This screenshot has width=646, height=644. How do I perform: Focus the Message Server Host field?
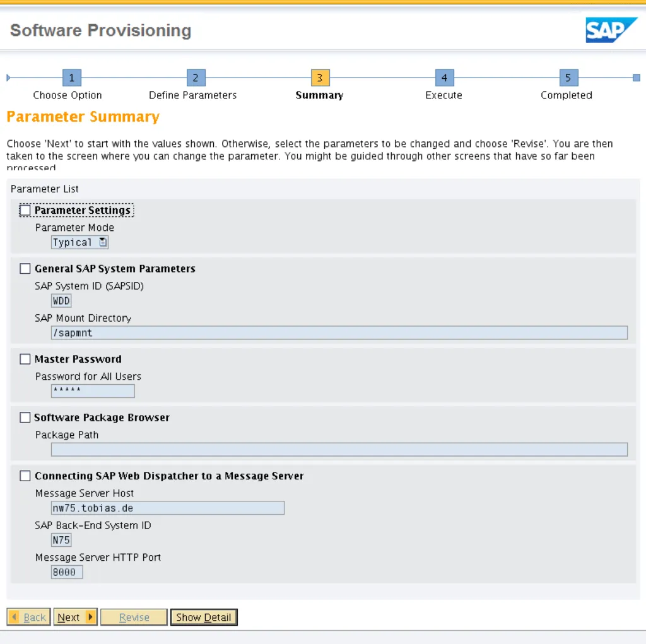coord(167,508)
